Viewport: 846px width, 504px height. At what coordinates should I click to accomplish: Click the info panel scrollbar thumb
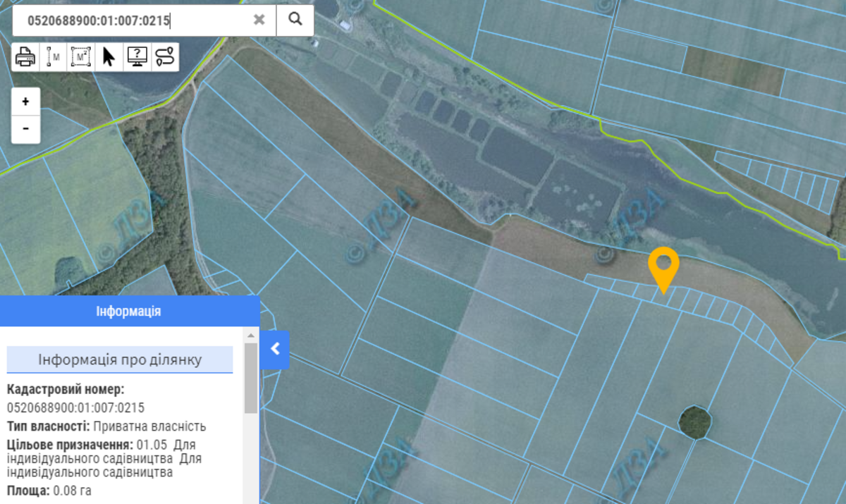tap(251, 377)
